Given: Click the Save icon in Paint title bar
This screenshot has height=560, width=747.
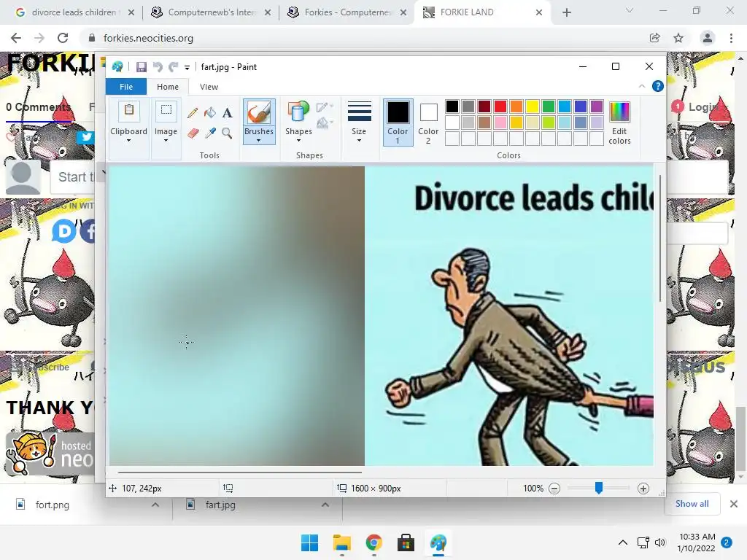Looking at the screenshot, I should (x=141, y=67).
